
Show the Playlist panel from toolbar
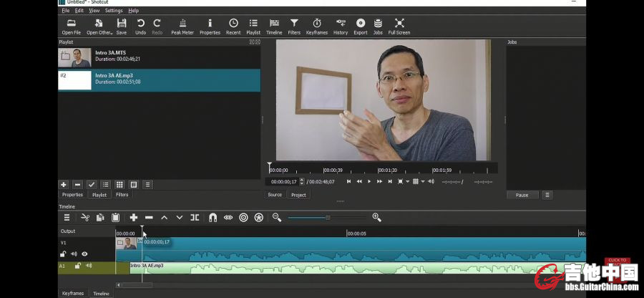253,27
